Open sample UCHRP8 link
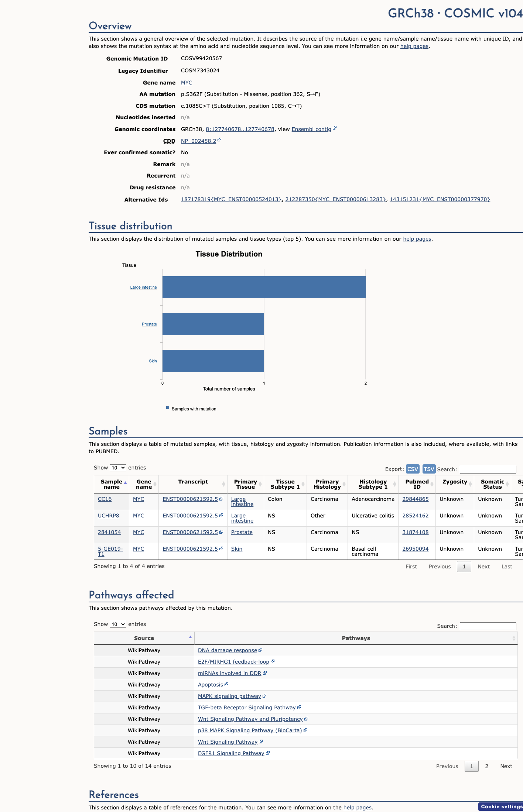Screen dimensions: 523x812 point(108,516)
